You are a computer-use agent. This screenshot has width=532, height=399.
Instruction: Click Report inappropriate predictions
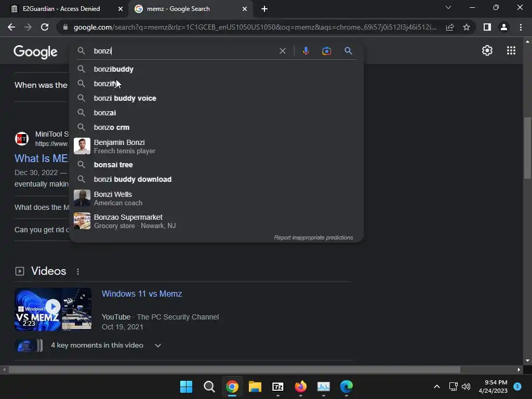pyautogui.click(x=313, y=237)
